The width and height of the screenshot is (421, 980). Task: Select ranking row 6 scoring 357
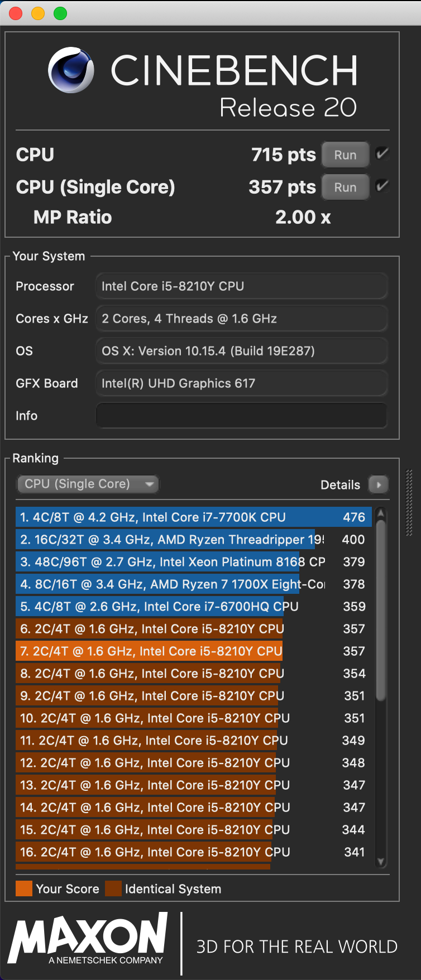tap(193, 629)
